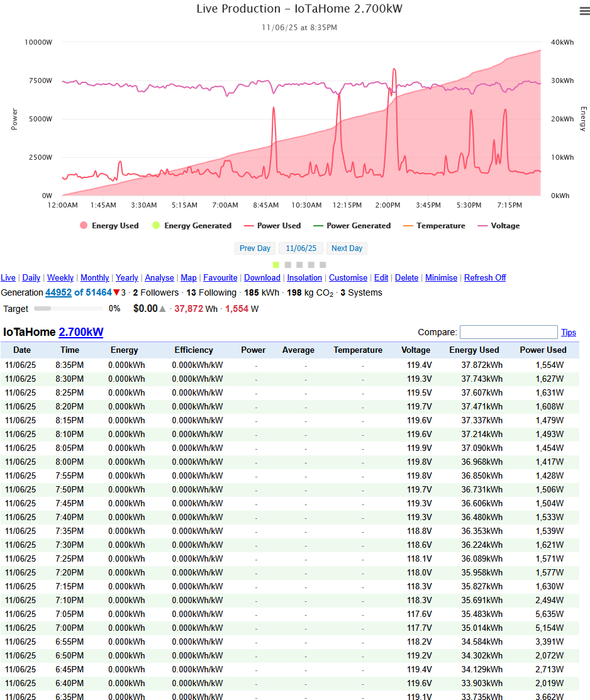Select the last gray page indicator square

click(323, 265)
